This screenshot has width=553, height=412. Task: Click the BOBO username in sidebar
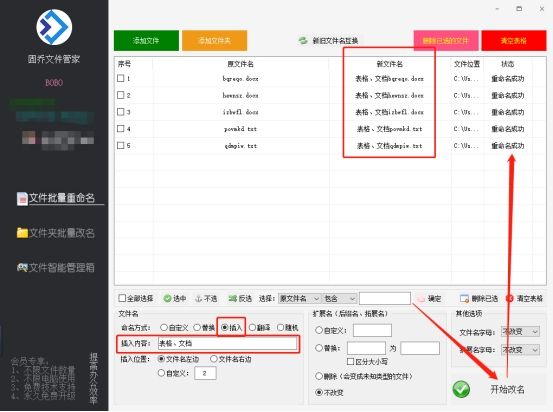point(54,83)
